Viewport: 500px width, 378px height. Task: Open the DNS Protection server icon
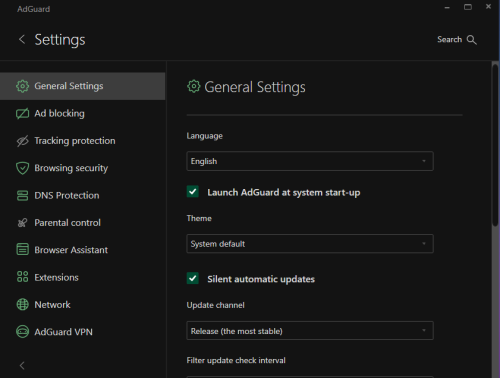pyautogui.click(x=22, y=196)
